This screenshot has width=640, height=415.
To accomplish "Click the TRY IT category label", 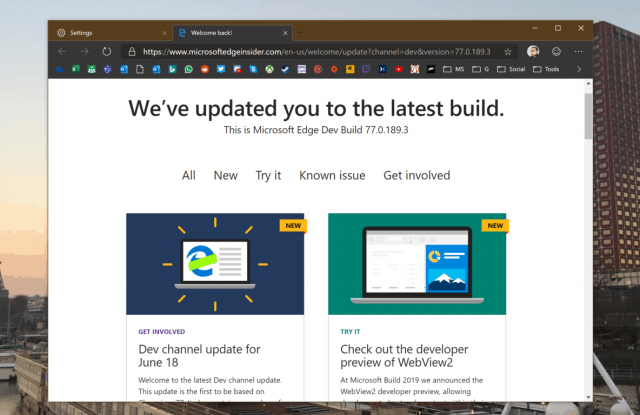I will 350,332.
